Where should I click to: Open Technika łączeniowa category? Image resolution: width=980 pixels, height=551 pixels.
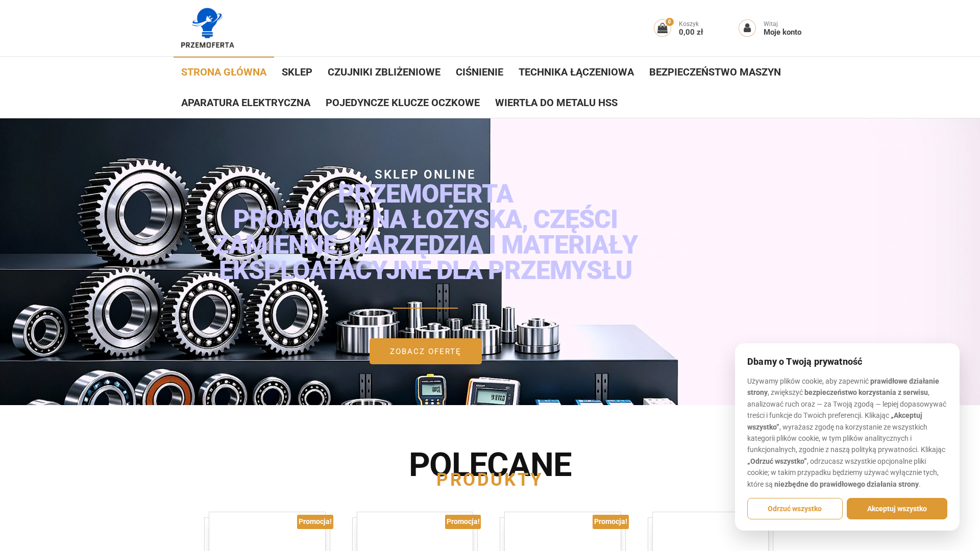click(576, 72)
